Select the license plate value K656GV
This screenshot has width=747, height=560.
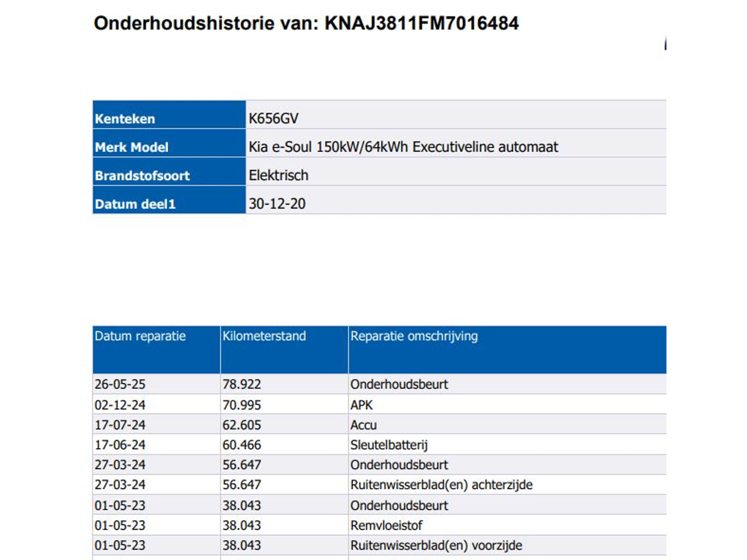click(x=274, y=118)
